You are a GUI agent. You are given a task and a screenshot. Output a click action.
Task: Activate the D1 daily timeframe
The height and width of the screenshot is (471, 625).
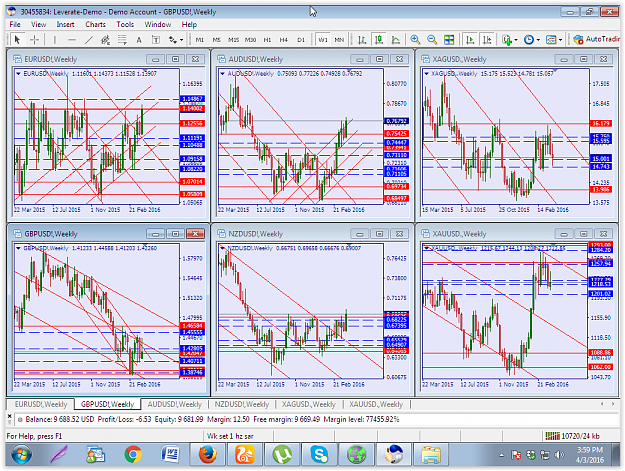point(301,39)
